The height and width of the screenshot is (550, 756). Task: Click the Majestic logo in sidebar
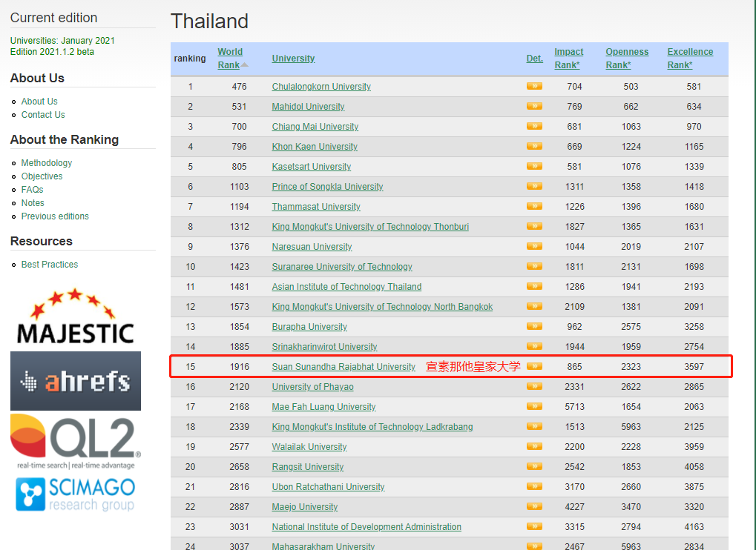click(x=75, y=318)
